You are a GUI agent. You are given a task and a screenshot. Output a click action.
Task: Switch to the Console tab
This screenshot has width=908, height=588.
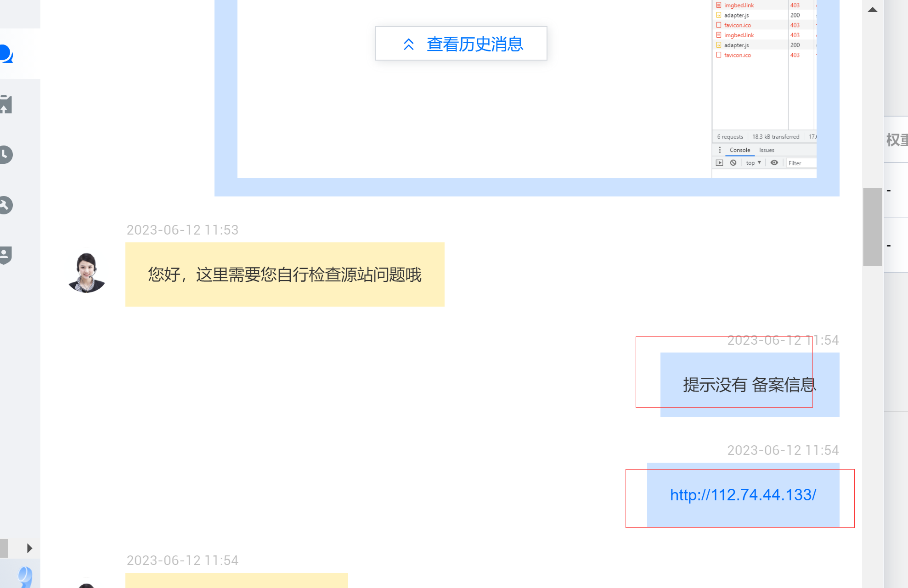[x=739, y=150]
